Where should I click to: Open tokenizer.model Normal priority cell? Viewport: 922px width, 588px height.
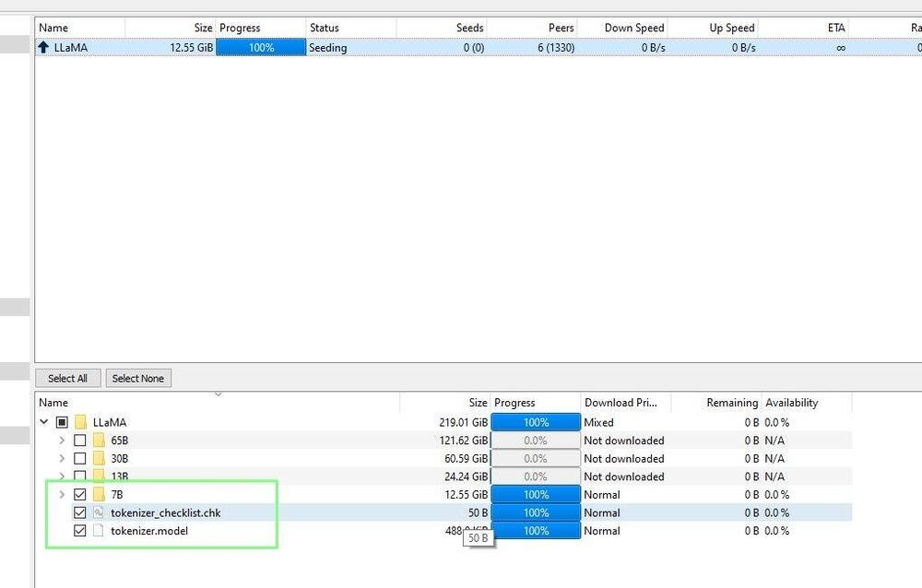[x=626, y=530]
